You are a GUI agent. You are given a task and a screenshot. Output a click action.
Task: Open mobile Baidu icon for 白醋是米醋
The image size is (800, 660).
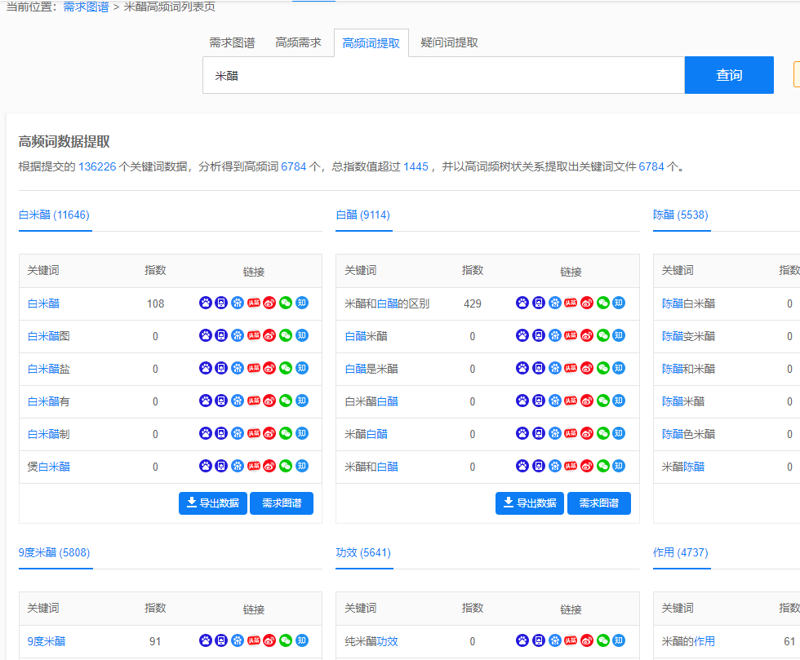coord(539,369)
